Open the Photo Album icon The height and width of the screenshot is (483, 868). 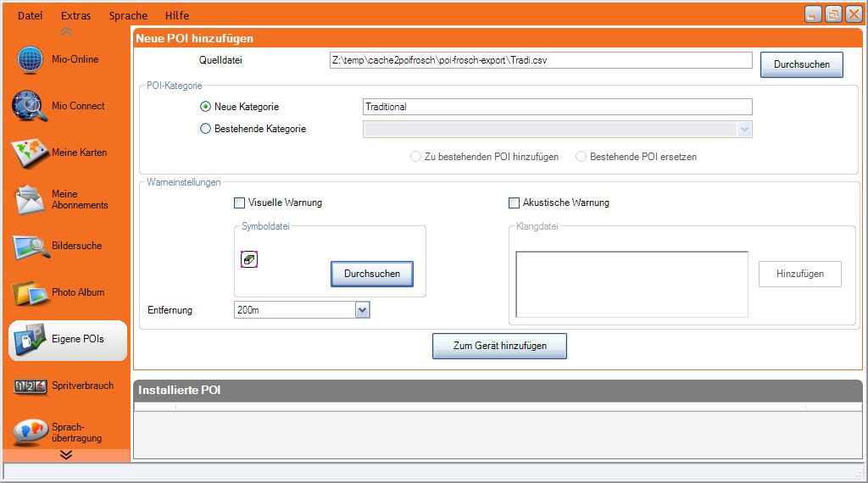pos(29,293)
